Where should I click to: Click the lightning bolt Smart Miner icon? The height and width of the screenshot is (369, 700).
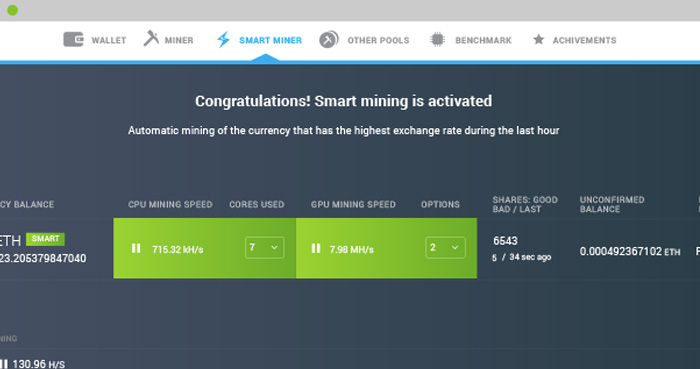click(223, 40)
